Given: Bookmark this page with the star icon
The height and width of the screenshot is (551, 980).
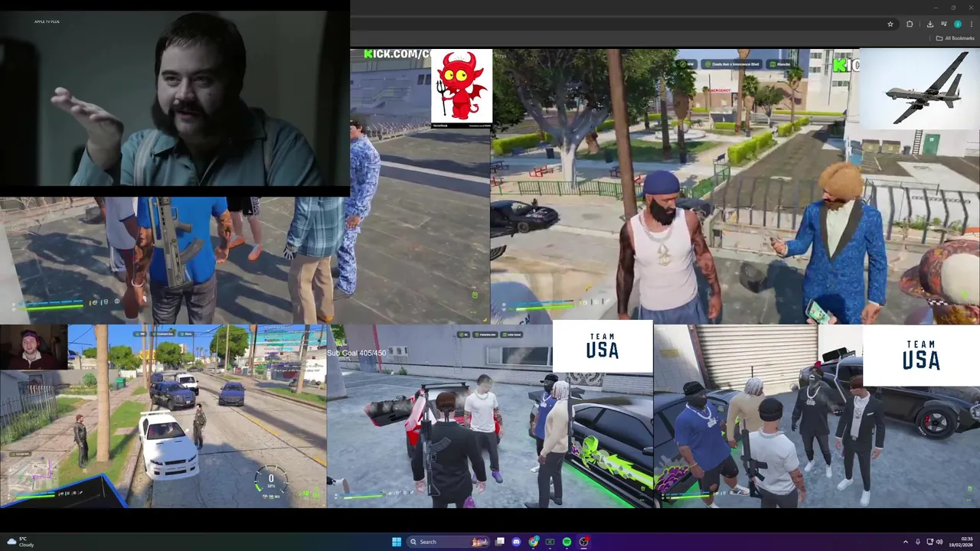Looking at the screenshot, I should (x=890, y=24).
